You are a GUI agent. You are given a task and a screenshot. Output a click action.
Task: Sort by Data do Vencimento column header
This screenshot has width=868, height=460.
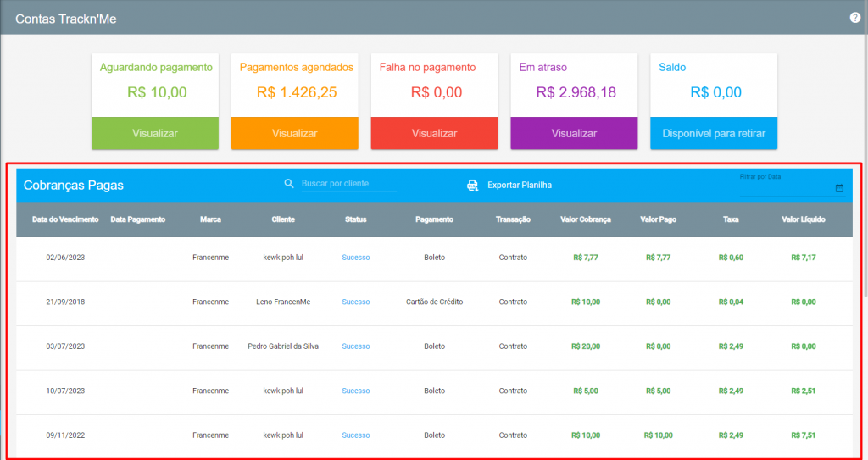(x=65, y=219)
